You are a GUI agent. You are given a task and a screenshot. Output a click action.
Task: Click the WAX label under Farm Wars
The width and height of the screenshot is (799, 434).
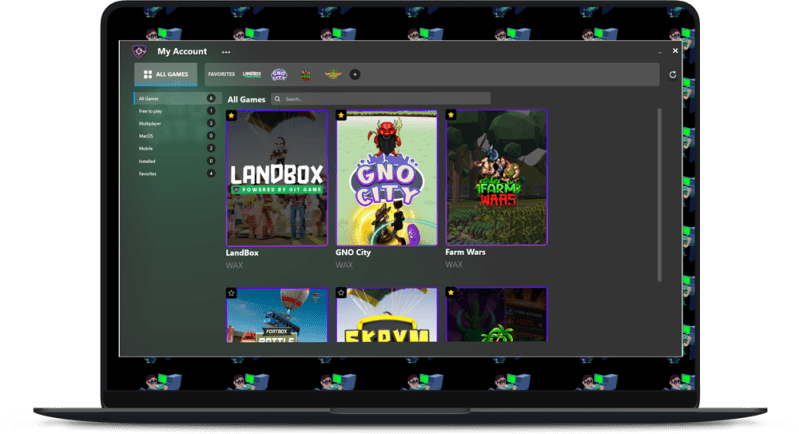tap(454, 264)
